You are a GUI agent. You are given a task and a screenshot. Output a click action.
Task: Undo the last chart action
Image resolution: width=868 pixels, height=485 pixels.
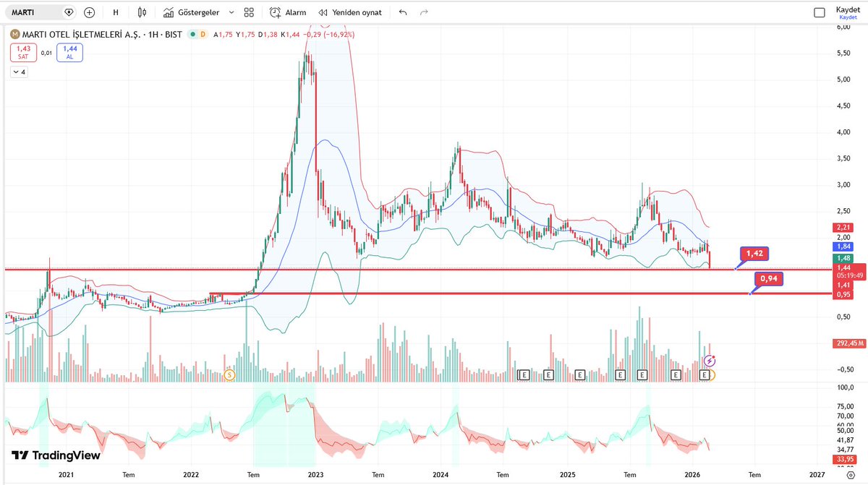(403, 12)
